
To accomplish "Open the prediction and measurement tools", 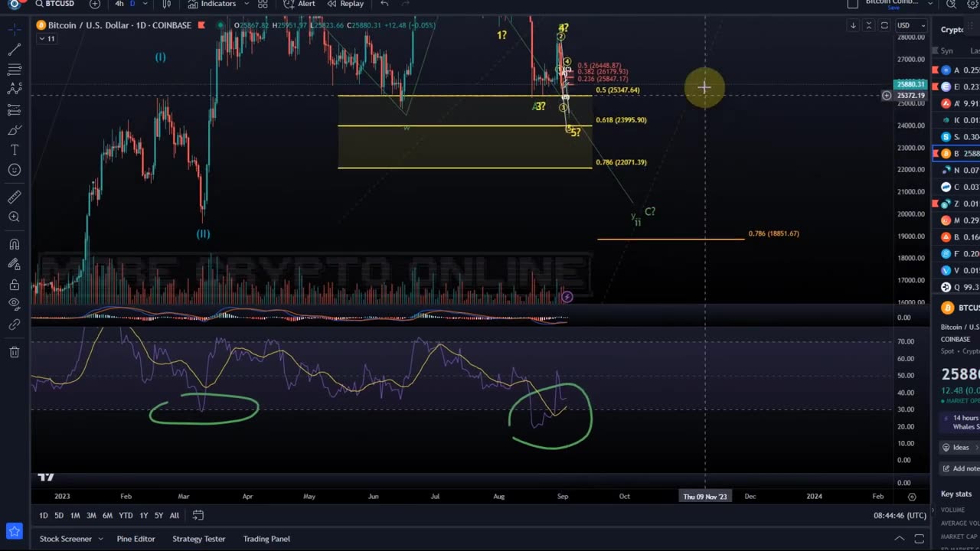I will pos(14,110).
